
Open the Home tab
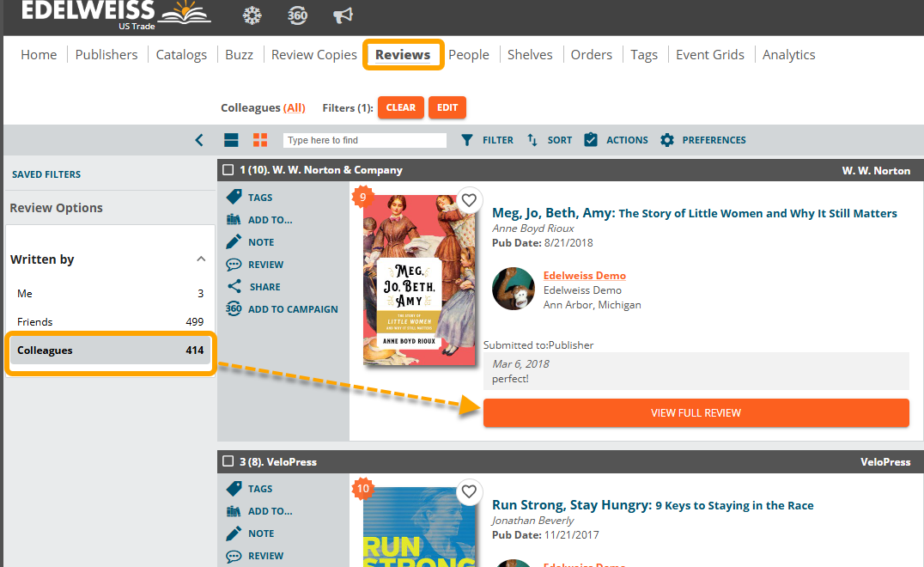click(39, 55)
